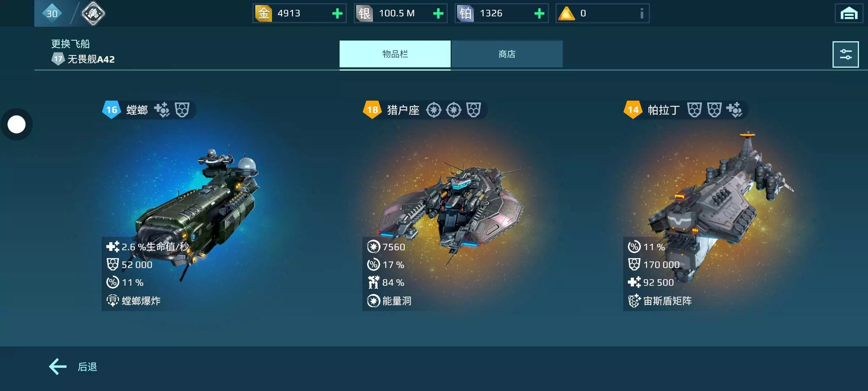The height and width of the screenshot is (391, 868).
Task: Open info icon beside the triangle currency
Action: (x=642, y=13)
